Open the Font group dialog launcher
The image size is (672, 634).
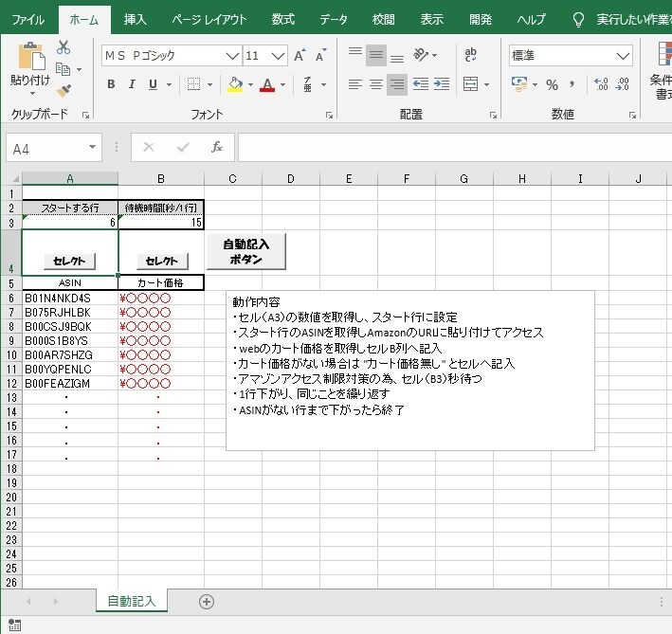[329, 115]
